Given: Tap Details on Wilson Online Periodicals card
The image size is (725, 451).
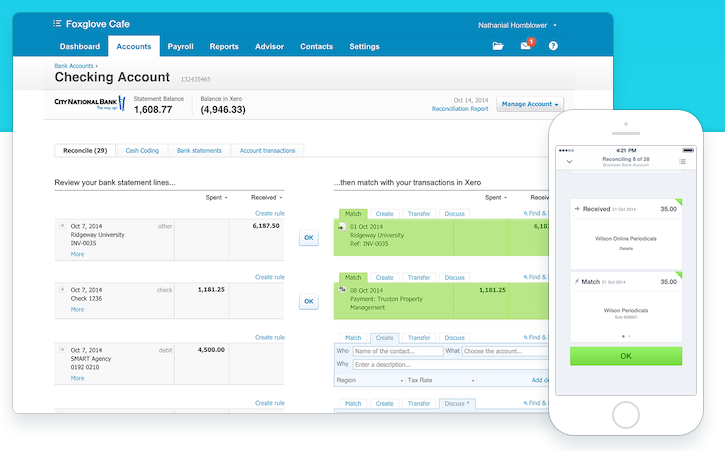Looking at the screenshot, I should pyautogui.click(x=626, y=249).
